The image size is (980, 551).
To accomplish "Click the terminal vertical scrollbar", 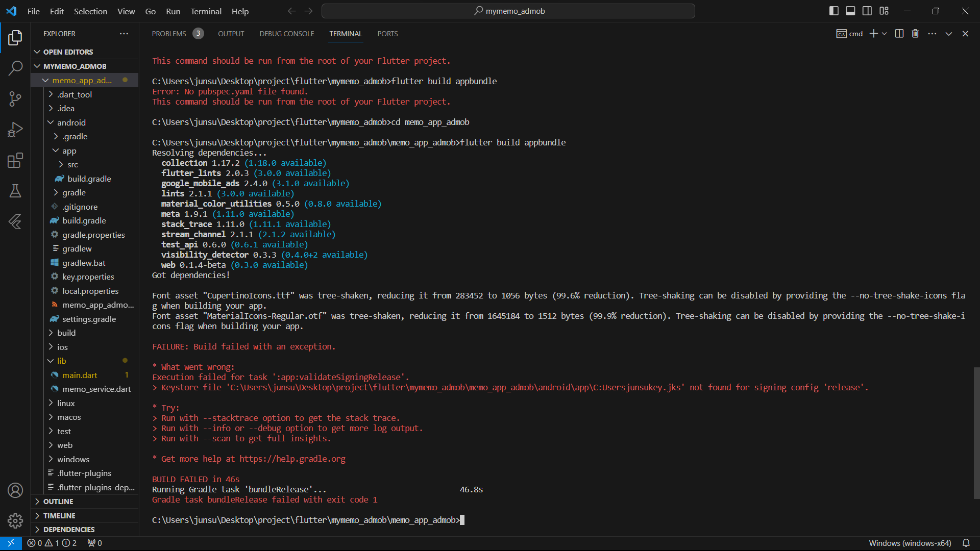I will pos(976,433).
